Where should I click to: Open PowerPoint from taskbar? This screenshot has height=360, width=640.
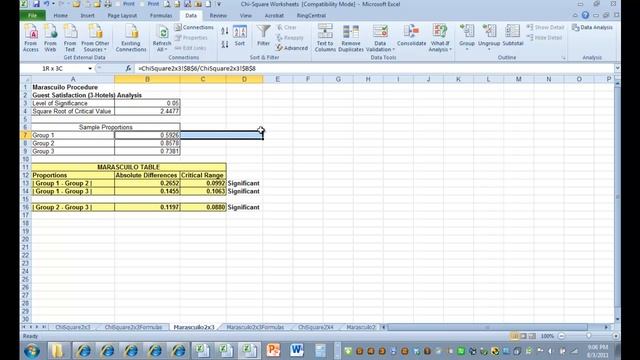[x=273, y=351]
